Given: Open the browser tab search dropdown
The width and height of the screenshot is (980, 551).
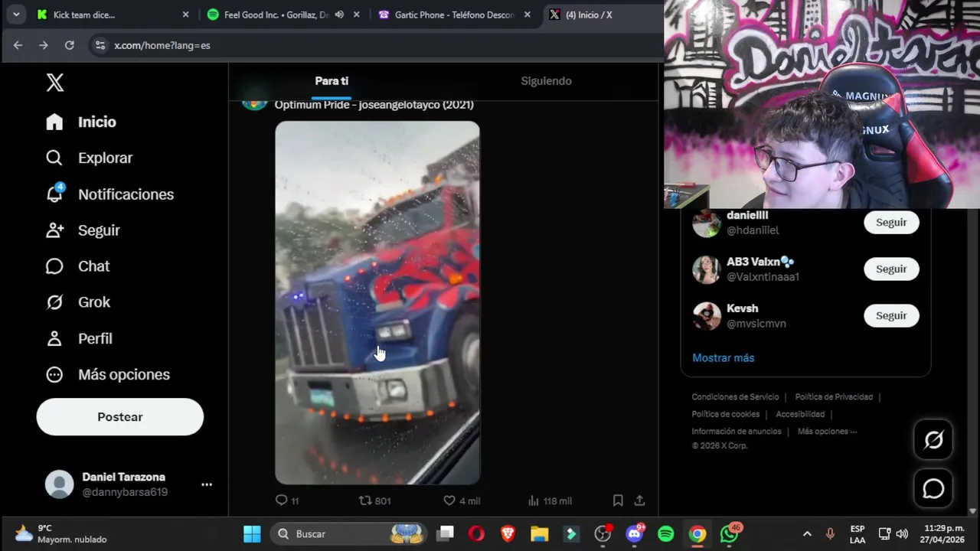Looking at the screenshot, I should [16, 15].
